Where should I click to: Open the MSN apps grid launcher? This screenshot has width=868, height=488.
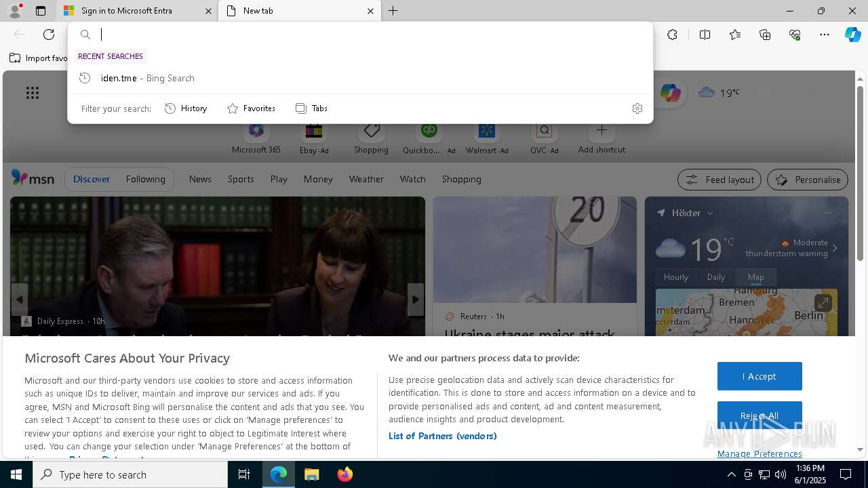(33, 93)
